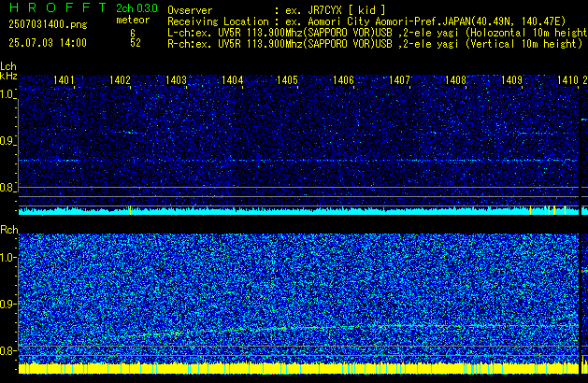Viewport: 588px width, 383px height.
Task: Click the timestamp 25.07.03 14:00
Action: (48, 43)
